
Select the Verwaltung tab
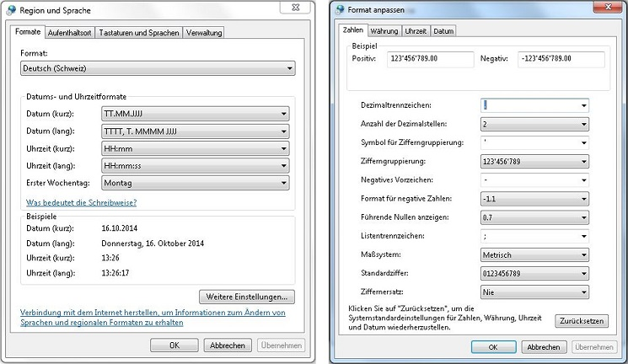click(205, 33)
